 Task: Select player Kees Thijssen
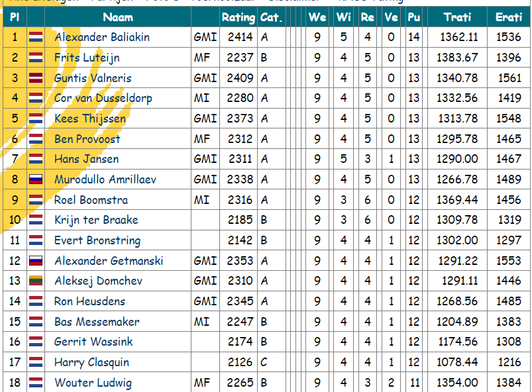pyautogui.click(x=90, y=119)
